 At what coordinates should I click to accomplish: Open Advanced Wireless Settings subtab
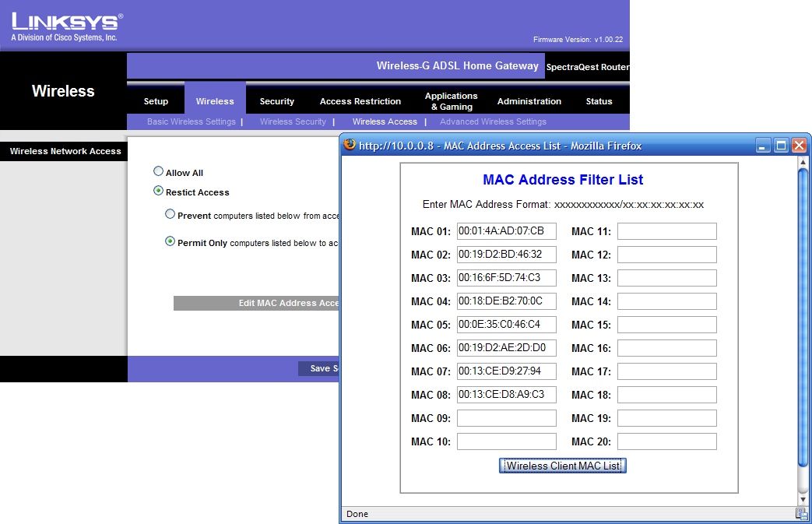(493, 121)
